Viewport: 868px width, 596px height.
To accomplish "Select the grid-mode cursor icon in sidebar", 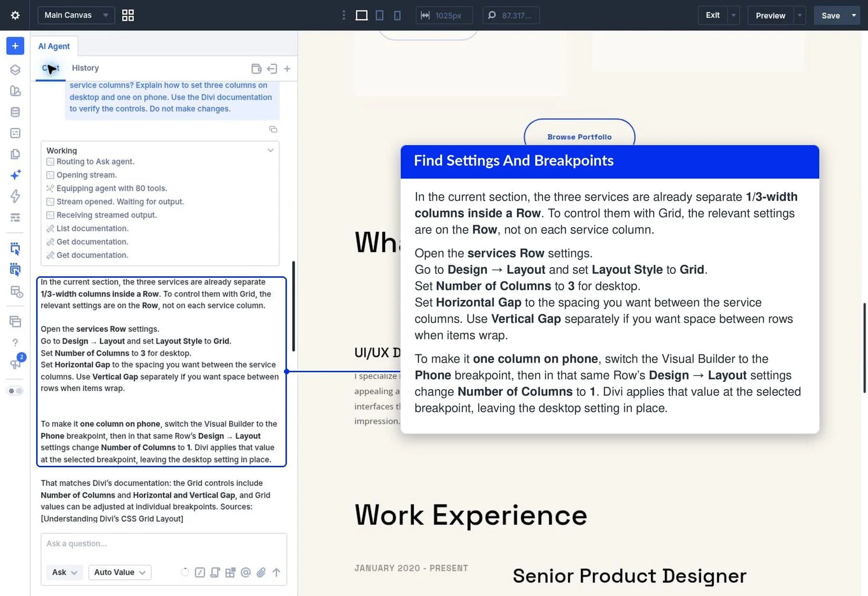I will point(15,270).
